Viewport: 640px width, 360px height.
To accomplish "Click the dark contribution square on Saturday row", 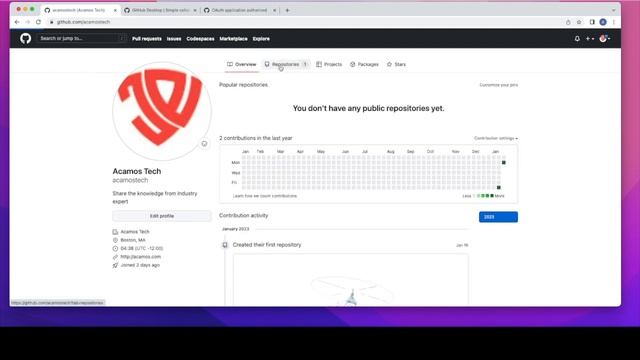I will [x=498, y=187].
